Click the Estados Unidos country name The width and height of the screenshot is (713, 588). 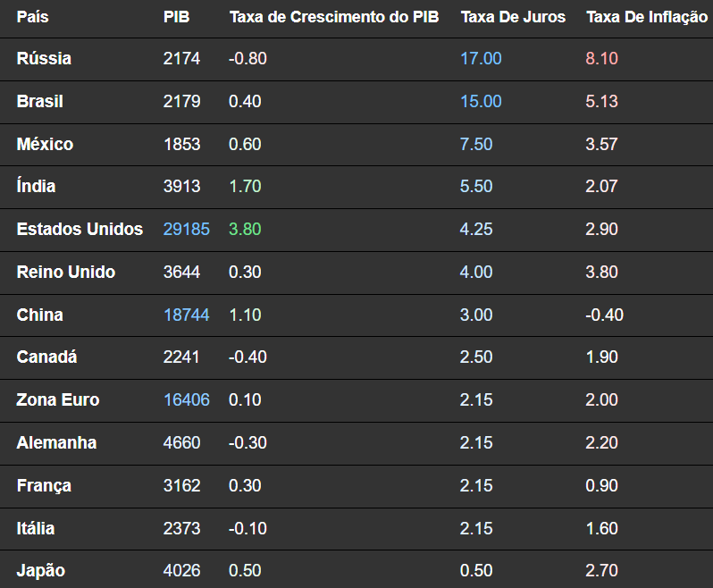point(80,230)
